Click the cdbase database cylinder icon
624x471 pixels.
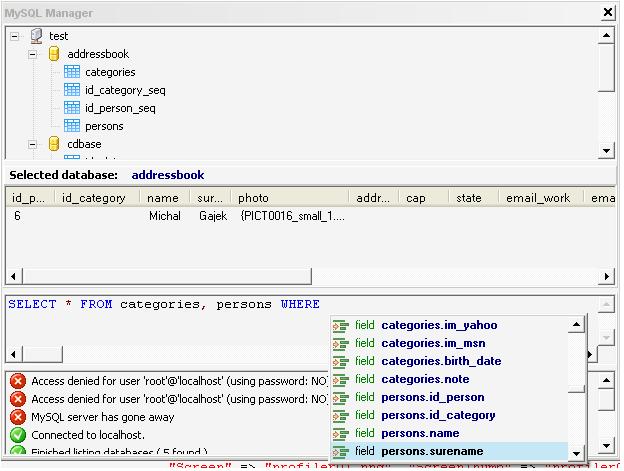[x=54, y=144]
